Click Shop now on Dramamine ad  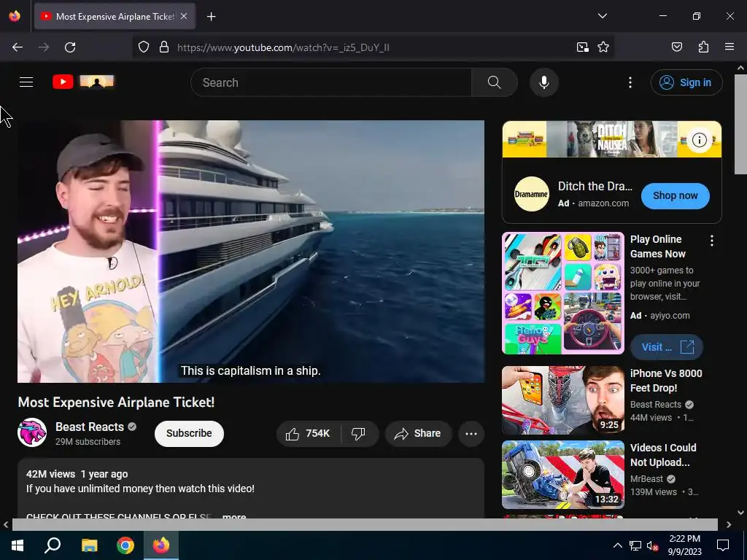675,195
